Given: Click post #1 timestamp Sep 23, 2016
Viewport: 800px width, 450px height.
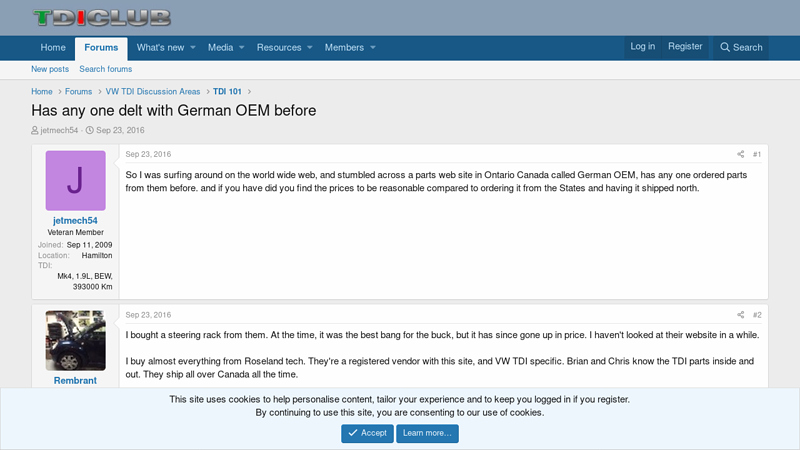Looking at the screenshot, I should 148,154.
